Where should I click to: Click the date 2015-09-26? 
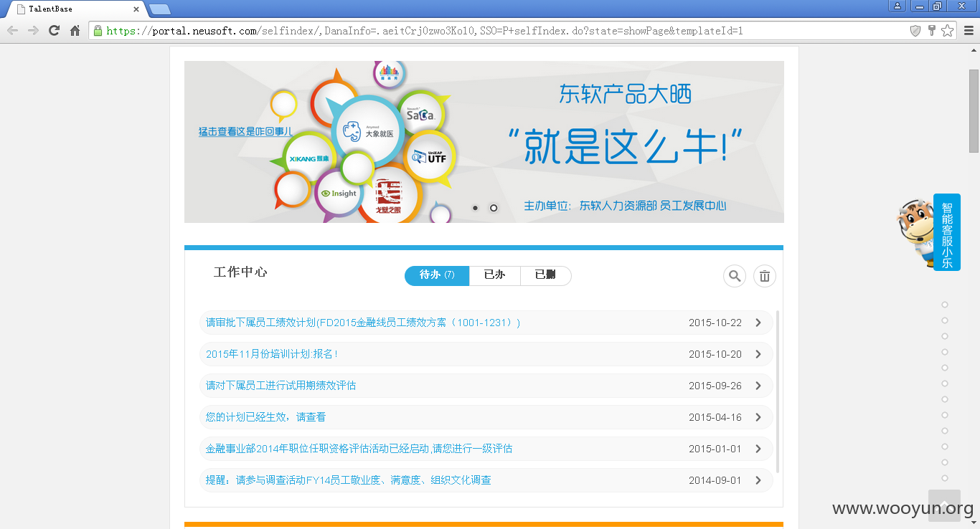coord(715,386)
